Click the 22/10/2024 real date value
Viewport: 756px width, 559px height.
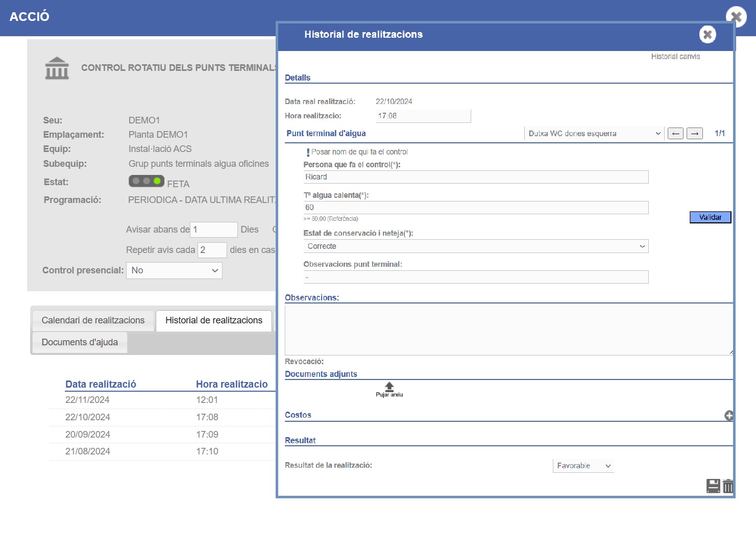pyautogui.click(x=394, y=101)
